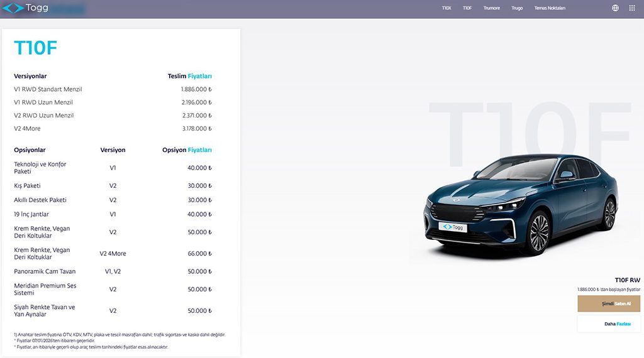Image resolution: width=644 pixels, height=358 pixels.
Task: Choose the Panoramik Cam Tavan option
Action: (x=45, y=271)
